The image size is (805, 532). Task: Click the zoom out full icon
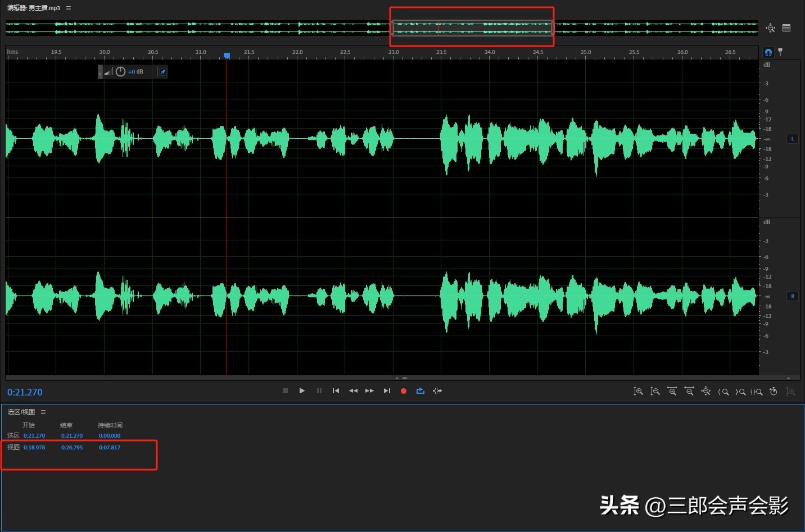tap(706, 392)
